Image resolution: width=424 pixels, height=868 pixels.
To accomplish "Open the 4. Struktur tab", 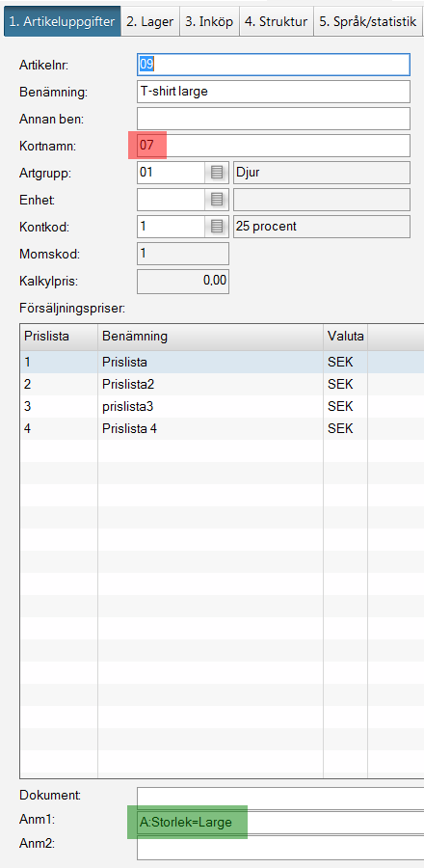I will click(x=277, y=21).
